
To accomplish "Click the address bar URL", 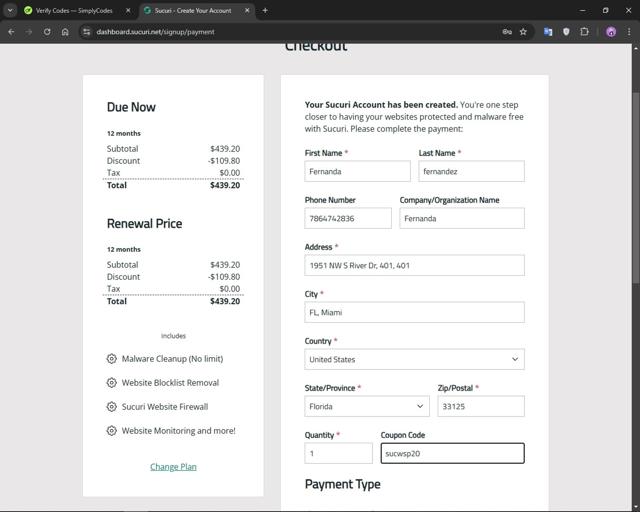I will [x=155, y=32].
